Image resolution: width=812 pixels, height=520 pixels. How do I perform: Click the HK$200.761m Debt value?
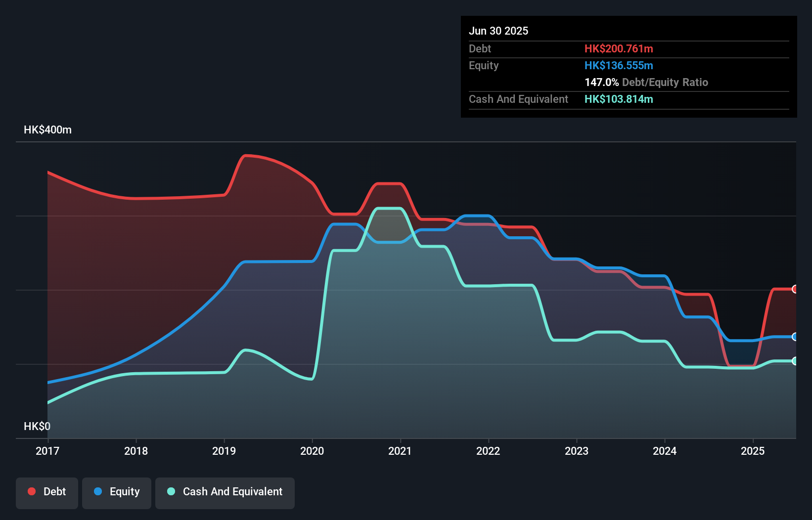pyautogui.click(x=619, y=48)
